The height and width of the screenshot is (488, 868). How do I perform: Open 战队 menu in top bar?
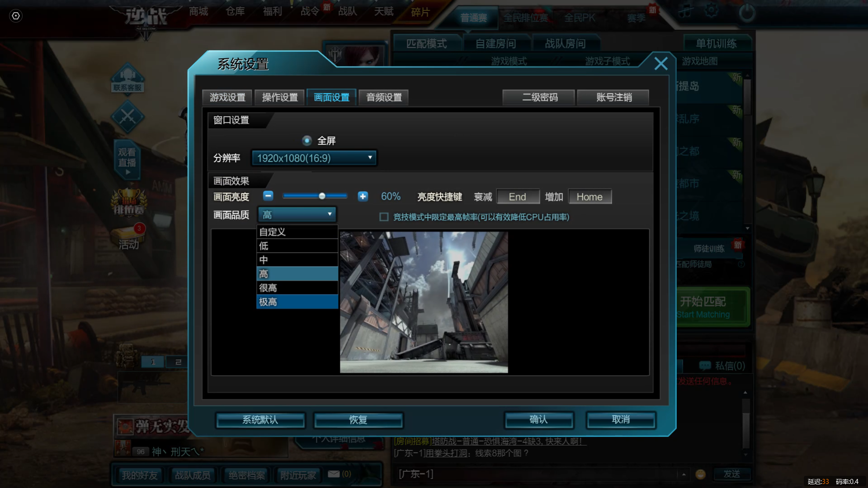(348, 11)
